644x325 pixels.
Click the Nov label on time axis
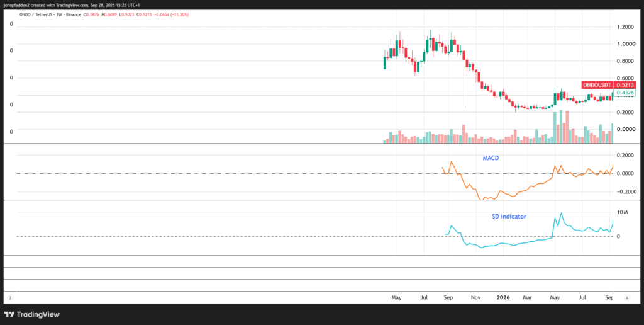[x=475, y=297]
